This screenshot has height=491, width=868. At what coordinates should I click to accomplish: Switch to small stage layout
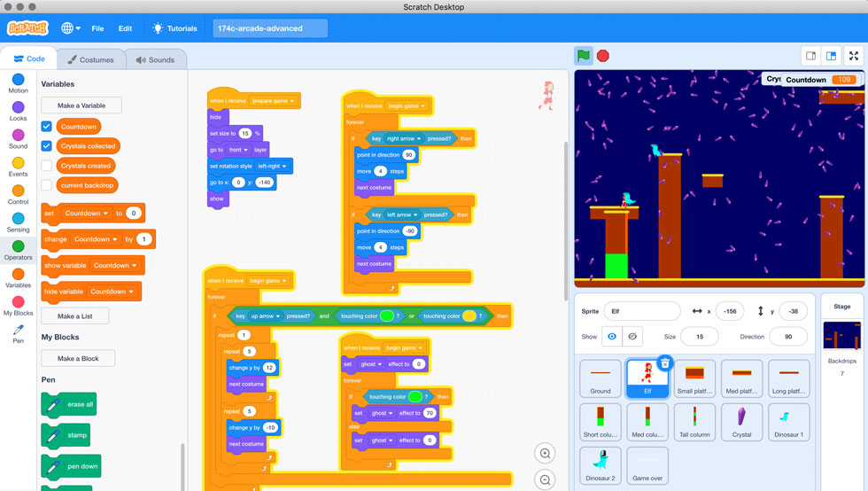pyautogui.click(x=810, y=56)
